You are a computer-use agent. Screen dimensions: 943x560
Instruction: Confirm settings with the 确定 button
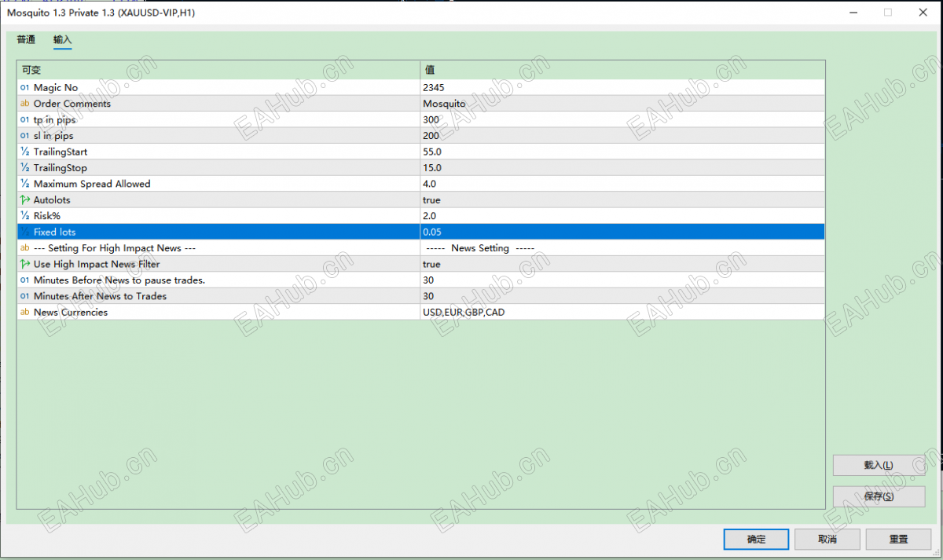click(x=756, y=540)
